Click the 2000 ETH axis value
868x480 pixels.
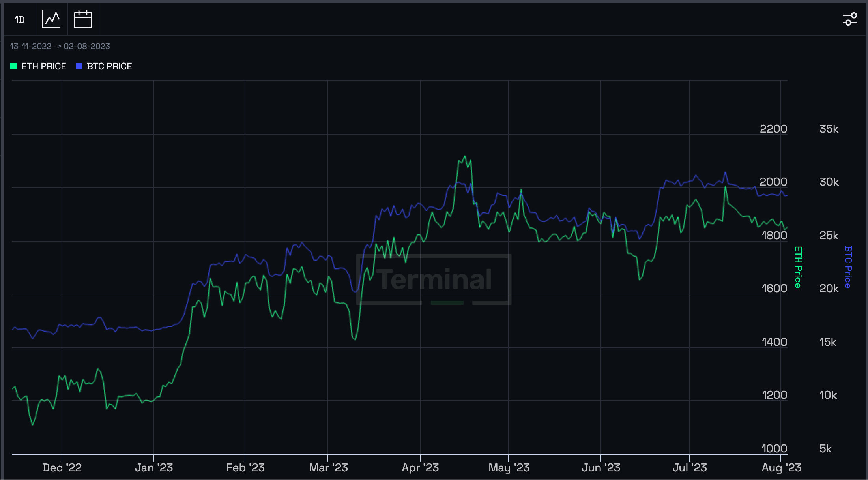(x=773, y=182)
